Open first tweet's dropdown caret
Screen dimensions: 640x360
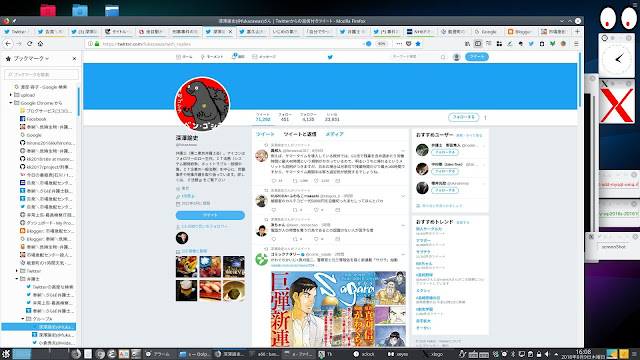click(403, 151)
